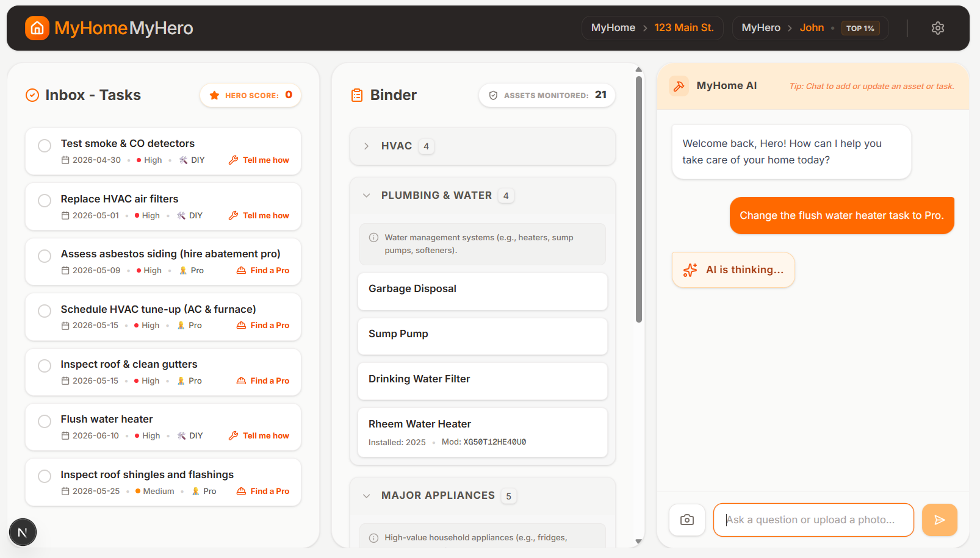The image size is (980, 558).
Task: Expand the HVAC binder section
Action: (x=367, y=146)
